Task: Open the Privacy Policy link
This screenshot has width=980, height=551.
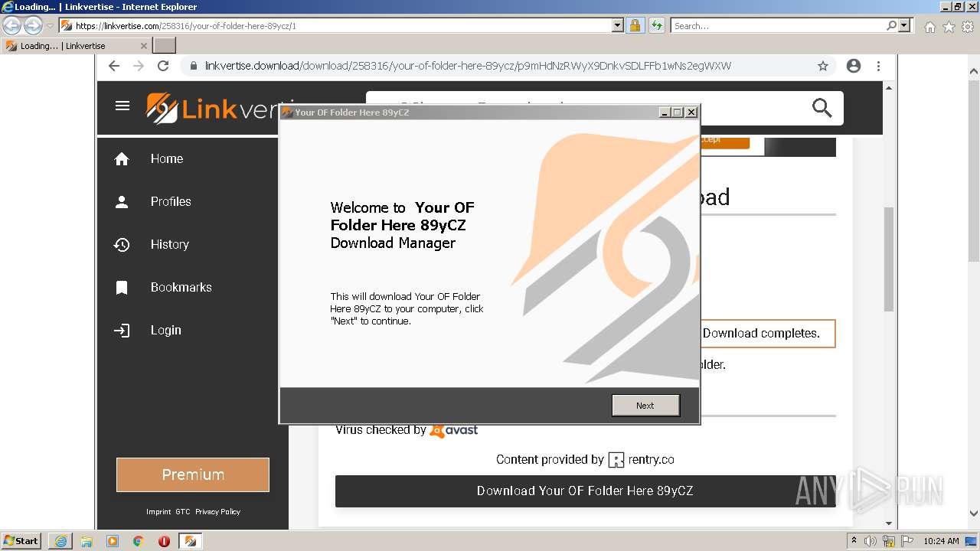Action: pos(217,512)
